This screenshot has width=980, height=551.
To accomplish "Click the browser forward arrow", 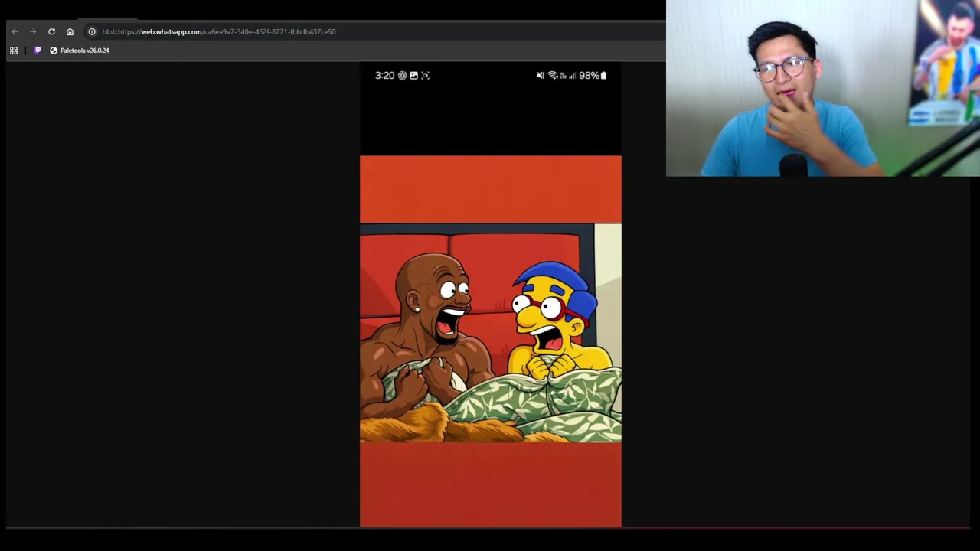I will click(x=33, y=31).
